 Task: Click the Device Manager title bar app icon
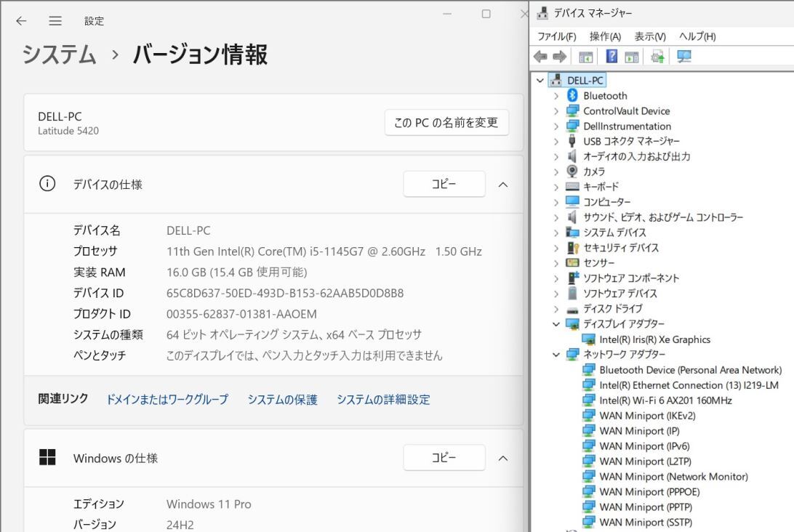[x=542, y=13]
